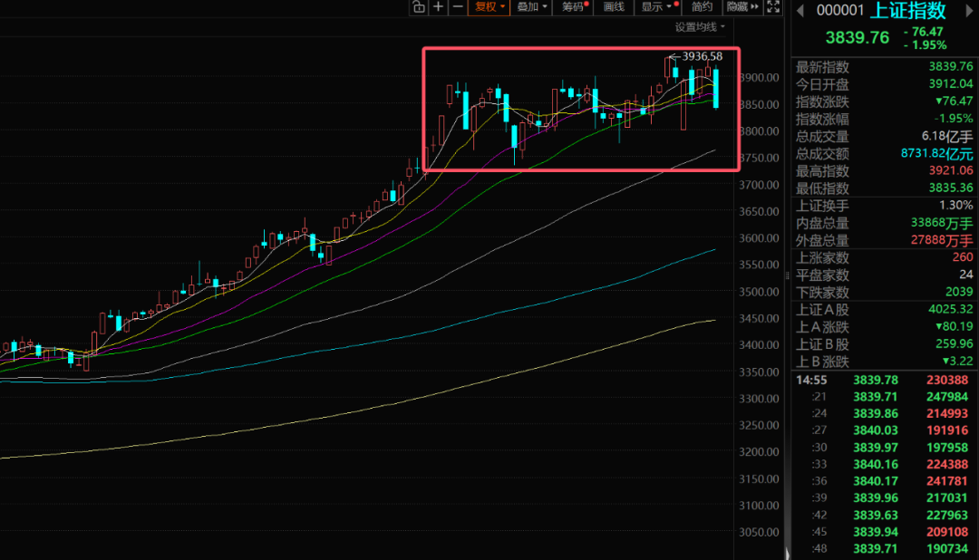The width and height of the screenshot is (979, 560).
Task: Toggle the 简约 simple display mode
Action: click(x=702, y=7)
